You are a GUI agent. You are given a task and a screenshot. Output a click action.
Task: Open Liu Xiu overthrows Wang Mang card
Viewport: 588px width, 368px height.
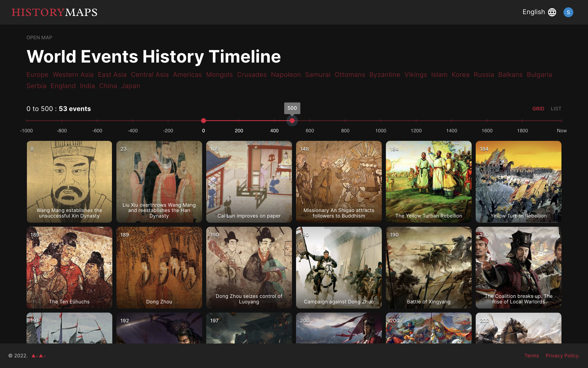click(x=159, y=182)
